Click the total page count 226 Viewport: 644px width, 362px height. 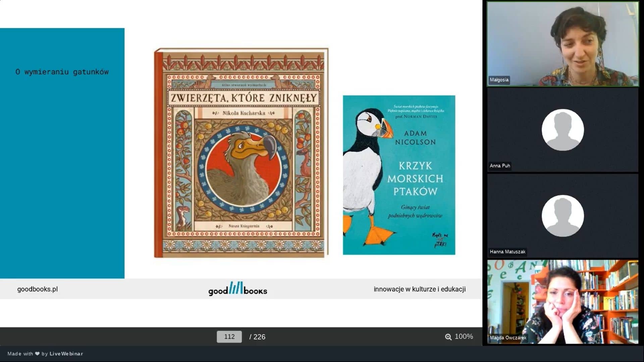click(x=259, y=337)
